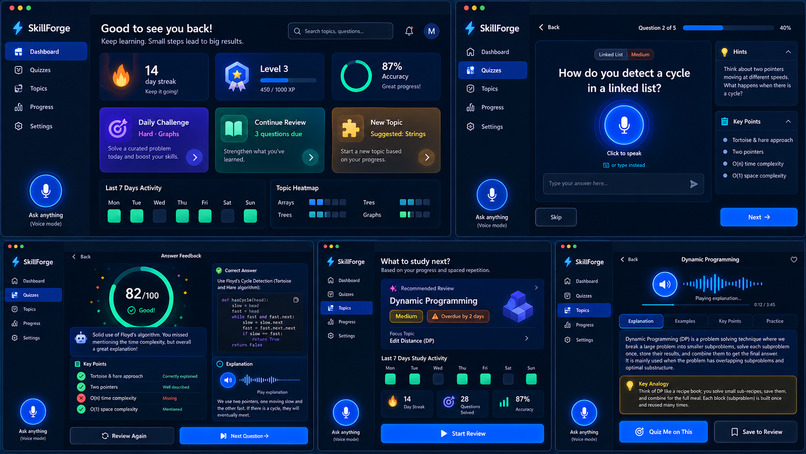This screenshot has width=806, height=454.
Task: Open the M profile avatar
Action: (x=431, y=31)
